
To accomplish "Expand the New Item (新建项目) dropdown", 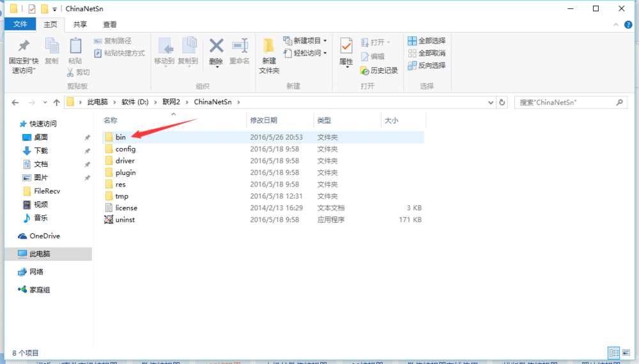I will [x=305, y=41].
